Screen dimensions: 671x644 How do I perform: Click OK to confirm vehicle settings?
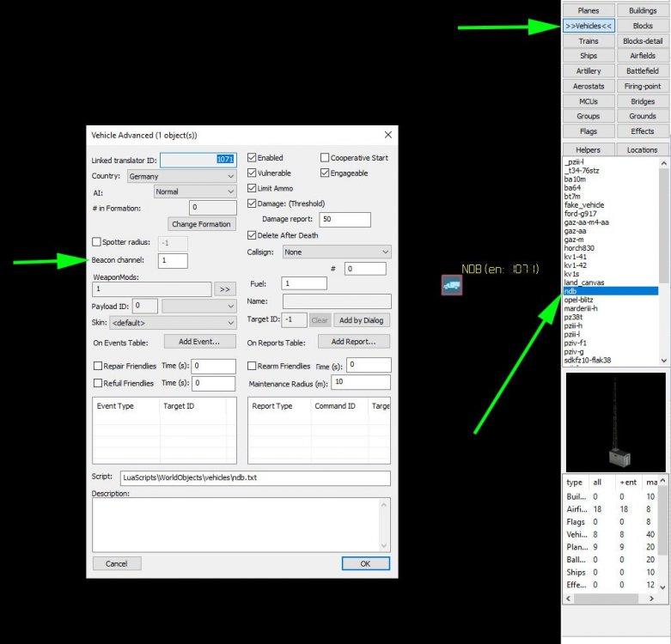[365, 563]
